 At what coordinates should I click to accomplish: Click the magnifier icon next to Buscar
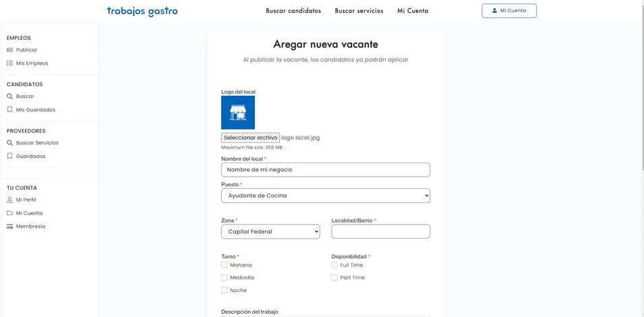click(10, 96)
